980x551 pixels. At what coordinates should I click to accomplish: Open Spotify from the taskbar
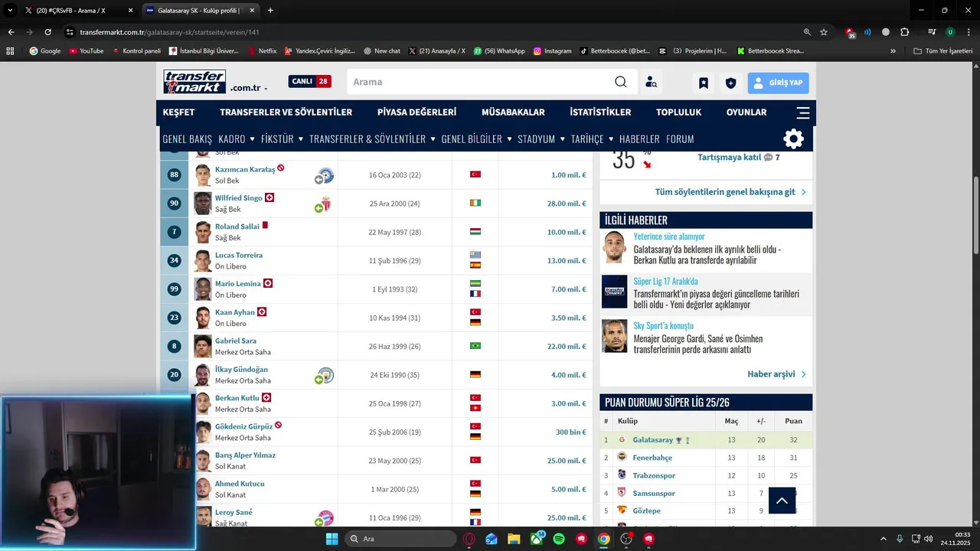[559, 539]
